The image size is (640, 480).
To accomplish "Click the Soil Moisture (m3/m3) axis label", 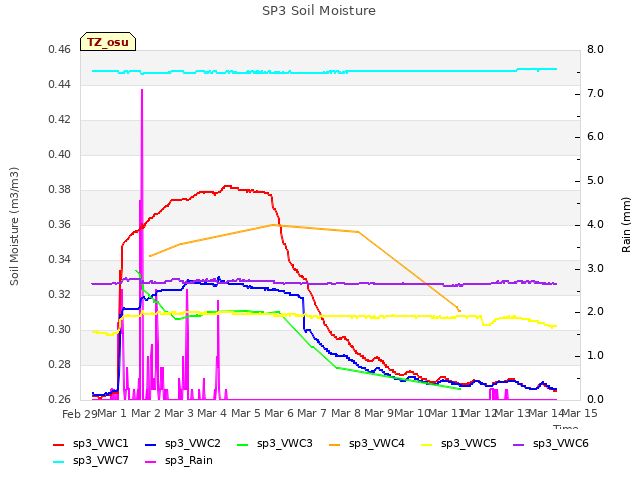I will pos(14,226).
